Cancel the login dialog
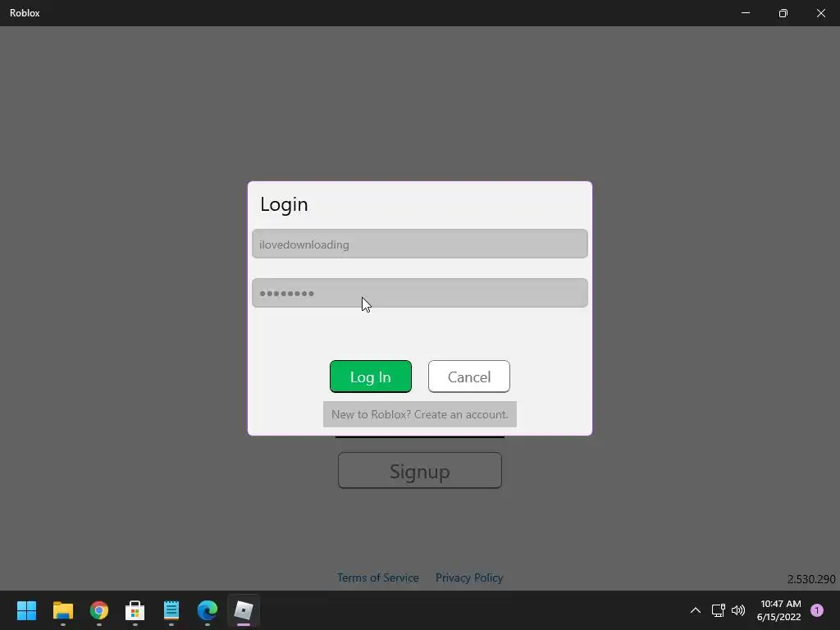This screenshot has width=840, height=630. pos(468,377)
